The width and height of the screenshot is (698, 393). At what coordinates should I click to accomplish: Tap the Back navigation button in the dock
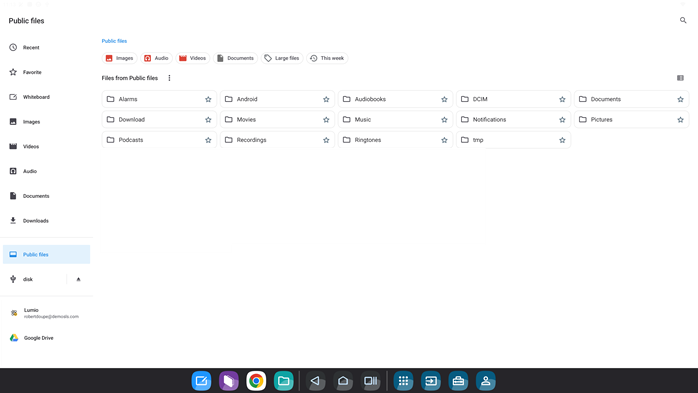[316, 381]
